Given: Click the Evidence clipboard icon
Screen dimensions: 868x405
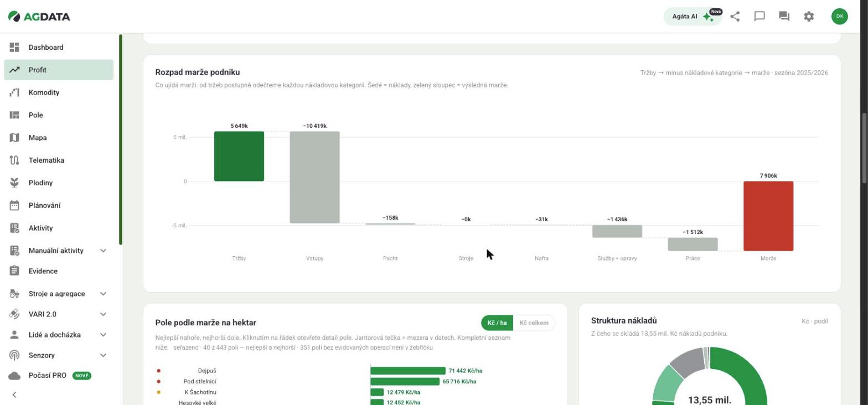Looking at the screenshot, I should coord(14,271).
